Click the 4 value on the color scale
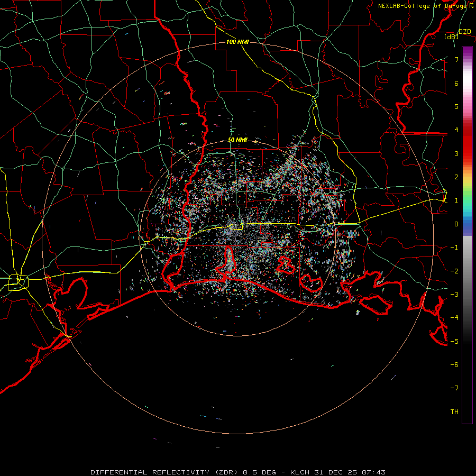This screenshot has height=476, width=476. click(x=456, y=130)
